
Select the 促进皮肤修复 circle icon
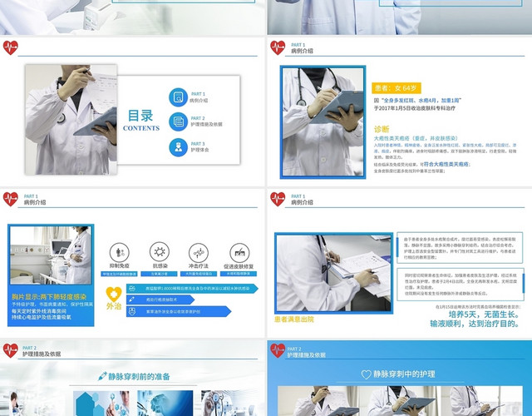coord(239,252)
